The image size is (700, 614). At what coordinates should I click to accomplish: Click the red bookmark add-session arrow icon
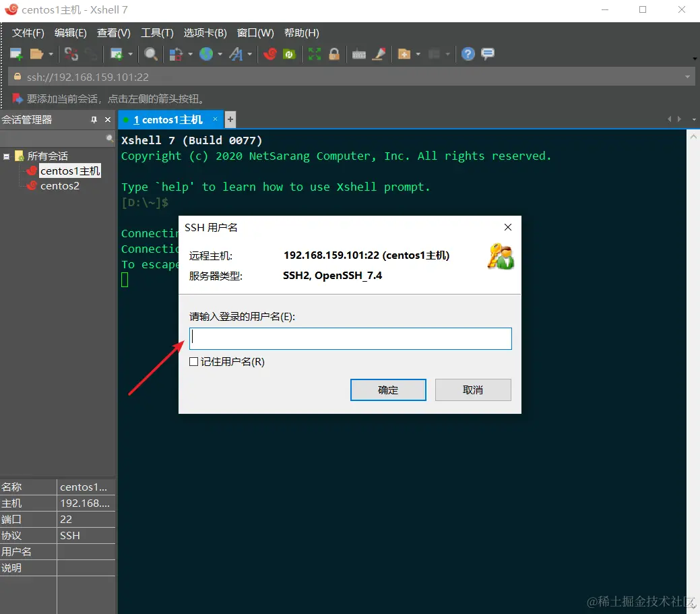(17, 98)
